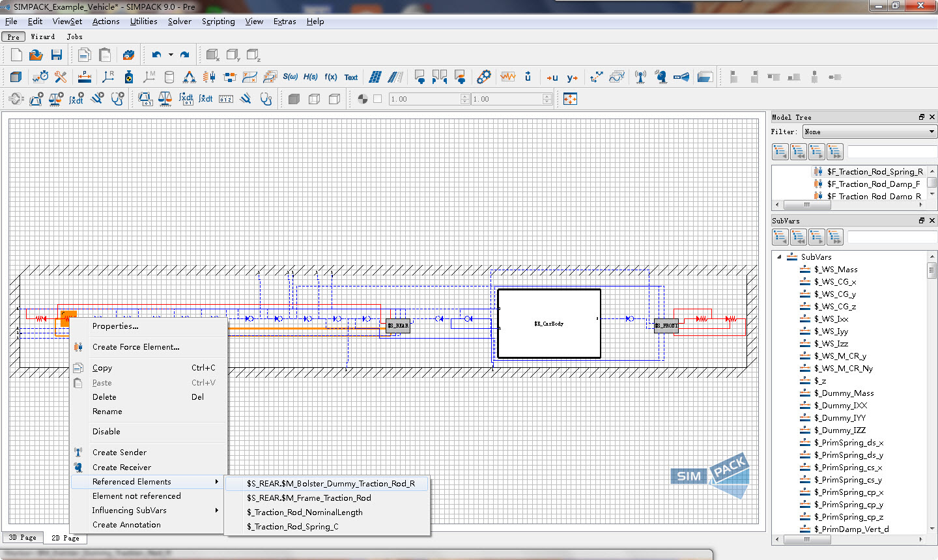This screenshot has width=938, height=560.
Task: Click the undo arrow
Action: pyautogui.click(x=156, y=55)
